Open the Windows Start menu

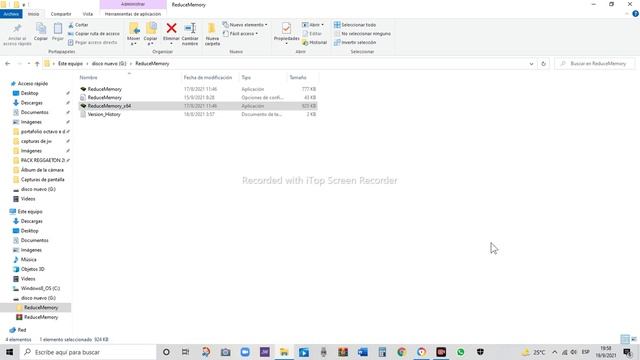(9, 352)
